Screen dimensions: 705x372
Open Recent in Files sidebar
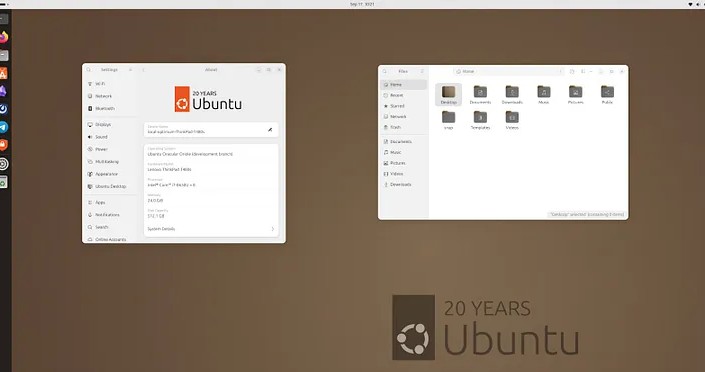[x=403, y=95]
